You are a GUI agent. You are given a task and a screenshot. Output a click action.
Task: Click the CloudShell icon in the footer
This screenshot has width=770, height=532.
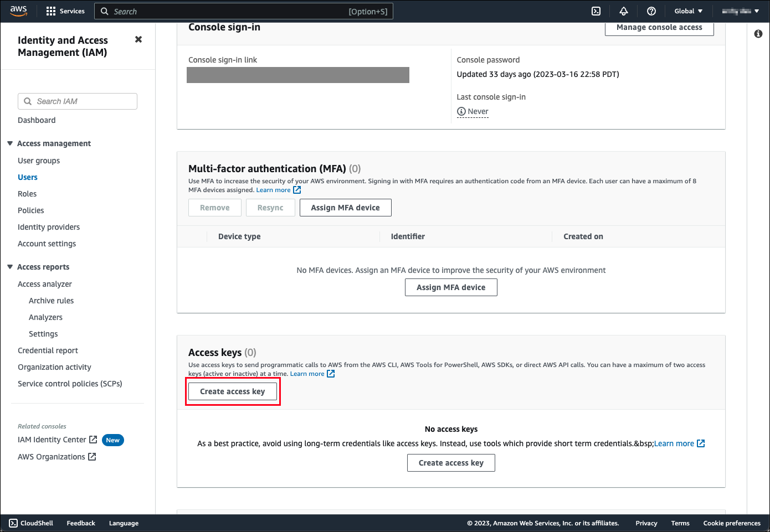(13, 523)
